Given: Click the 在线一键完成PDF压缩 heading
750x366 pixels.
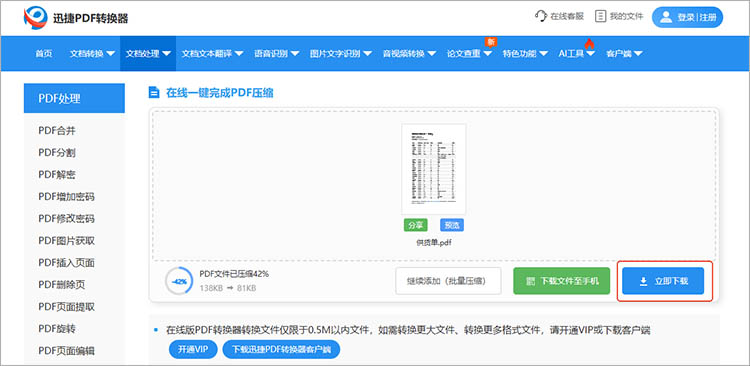Looking at the screenshot, I should pyautogui.click(x=220, y=93).
